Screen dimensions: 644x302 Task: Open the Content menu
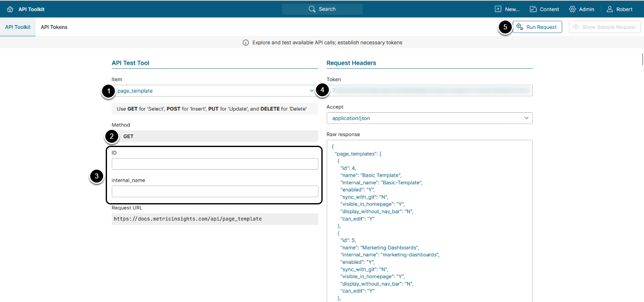pos(544,9)
